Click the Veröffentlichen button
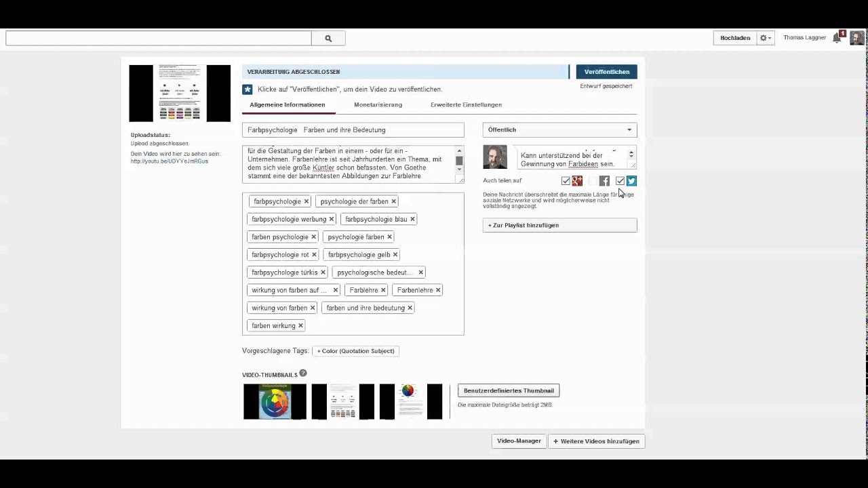 607,72
